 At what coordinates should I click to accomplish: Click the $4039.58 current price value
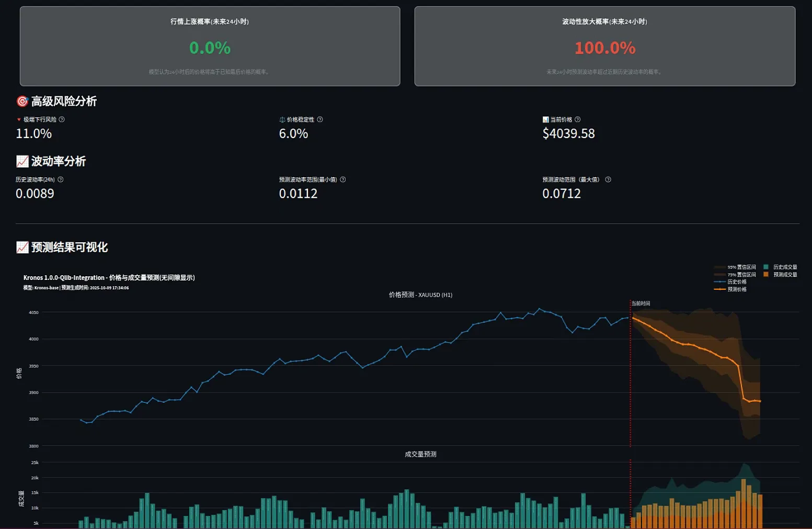[568, 134]
